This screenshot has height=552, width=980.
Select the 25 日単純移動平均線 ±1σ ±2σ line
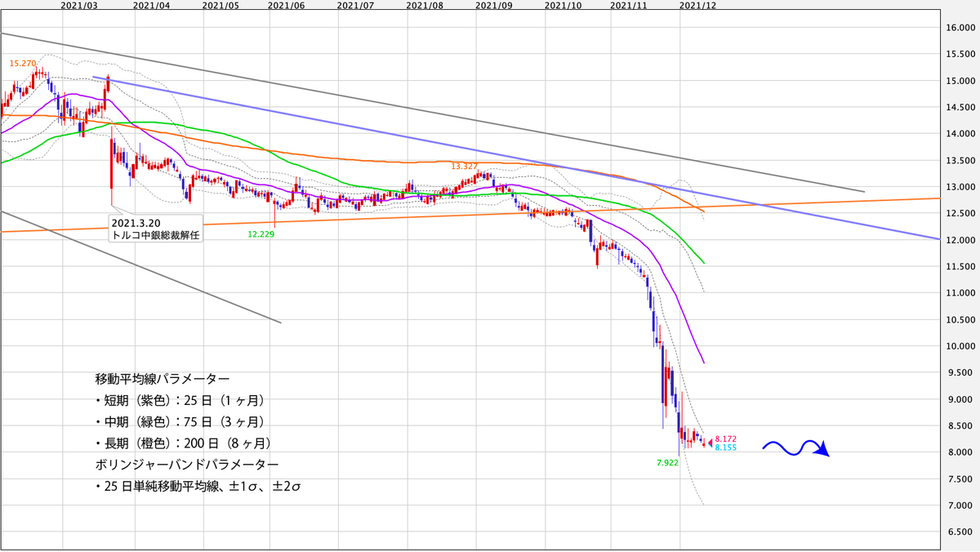(x=200, y=487)
